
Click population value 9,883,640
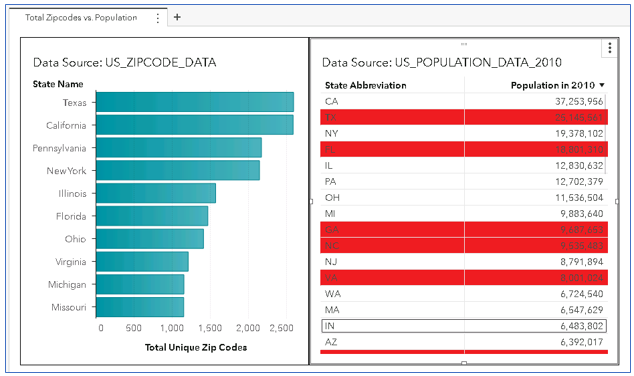581,213
